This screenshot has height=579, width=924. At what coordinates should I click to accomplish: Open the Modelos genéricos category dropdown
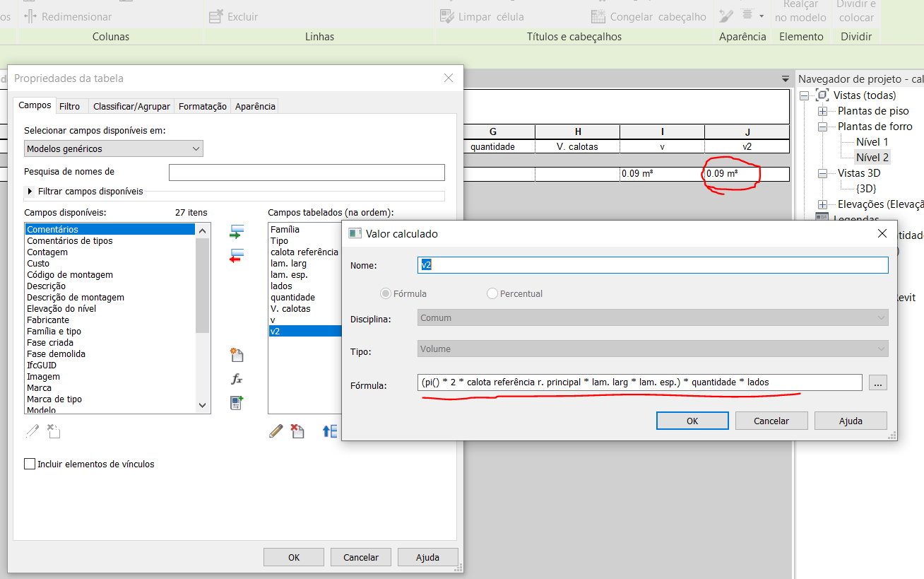pyautogui.click(x=114, y=148)
